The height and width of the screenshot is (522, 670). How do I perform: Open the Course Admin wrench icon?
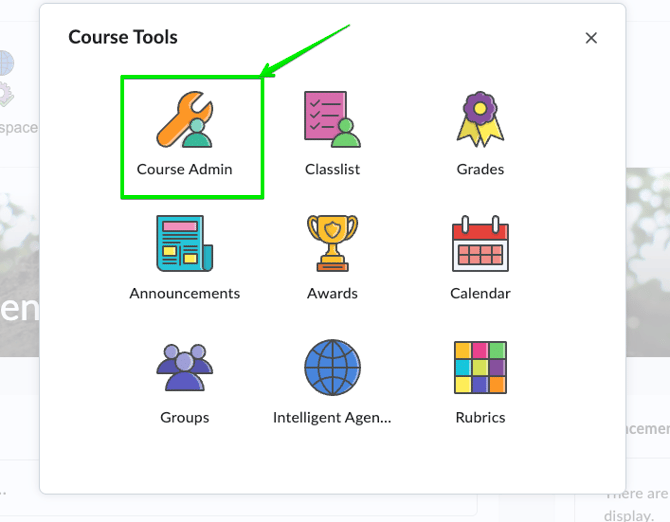185,119
